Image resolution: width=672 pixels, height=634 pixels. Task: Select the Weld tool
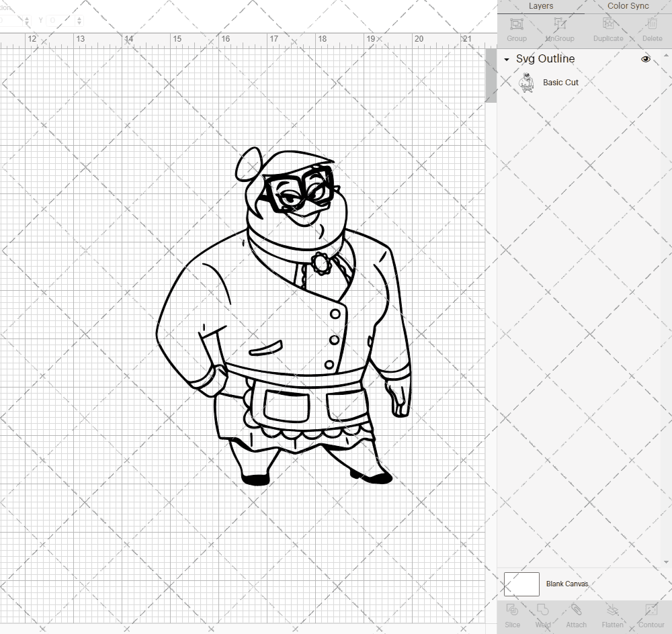(x=542, y=610)
